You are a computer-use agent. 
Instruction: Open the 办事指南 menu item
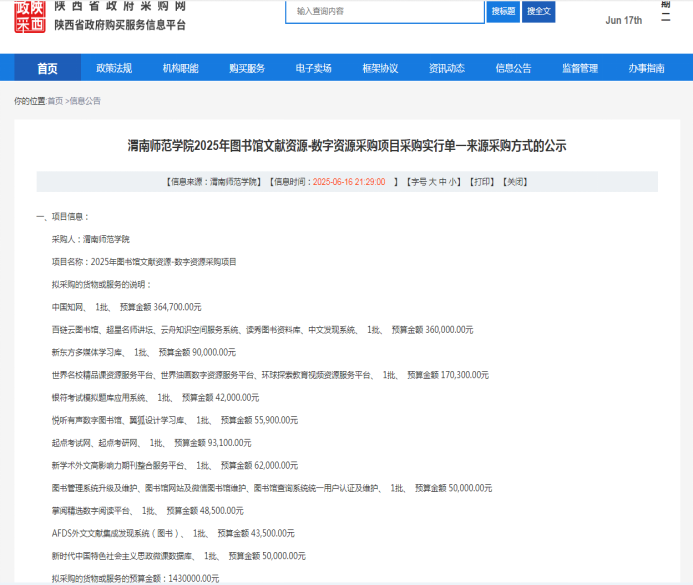[x=646, y=68]
